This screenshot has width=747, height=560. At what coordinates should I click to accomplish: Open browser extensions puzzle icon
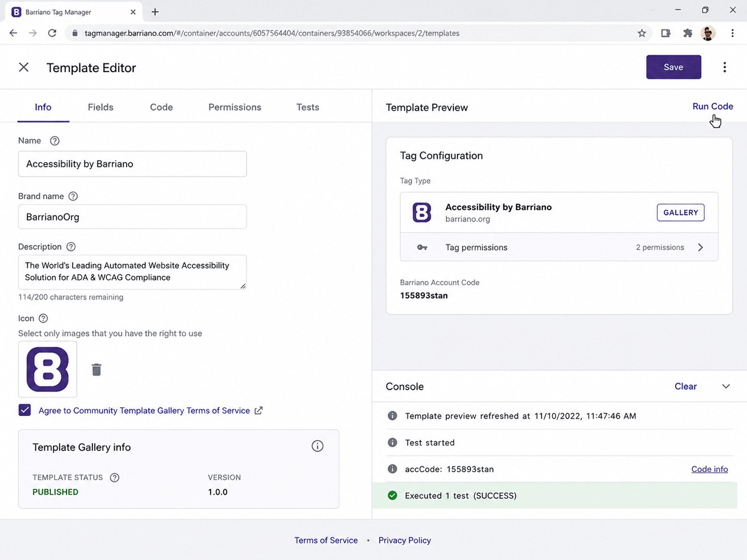point(688,33)
